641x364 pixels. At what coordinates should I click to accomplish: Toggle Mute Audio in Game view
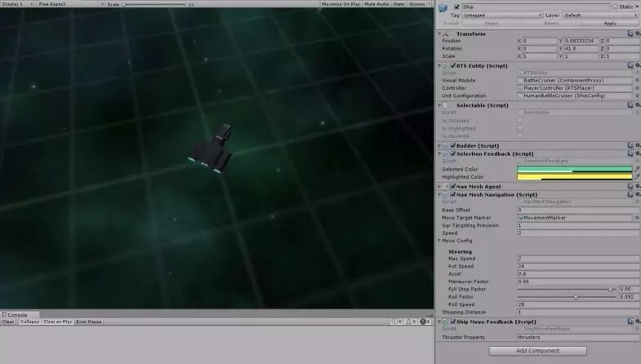pos(376,4)
